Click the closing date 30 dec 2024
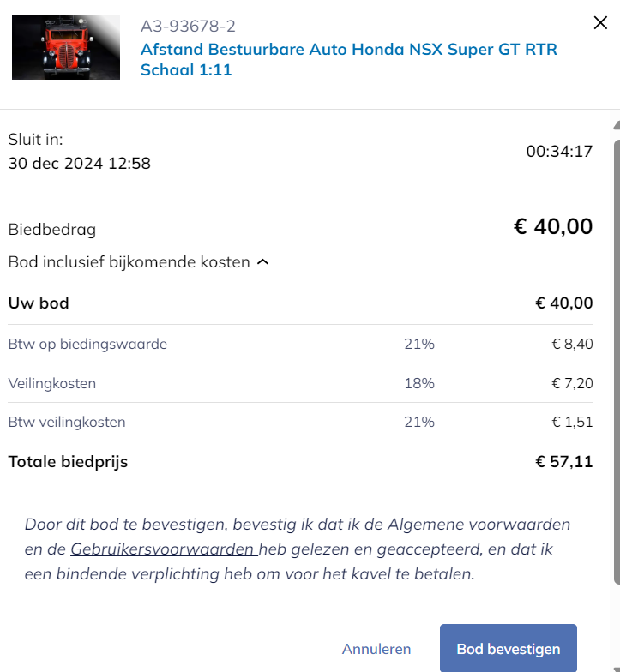 pos(55,163)
